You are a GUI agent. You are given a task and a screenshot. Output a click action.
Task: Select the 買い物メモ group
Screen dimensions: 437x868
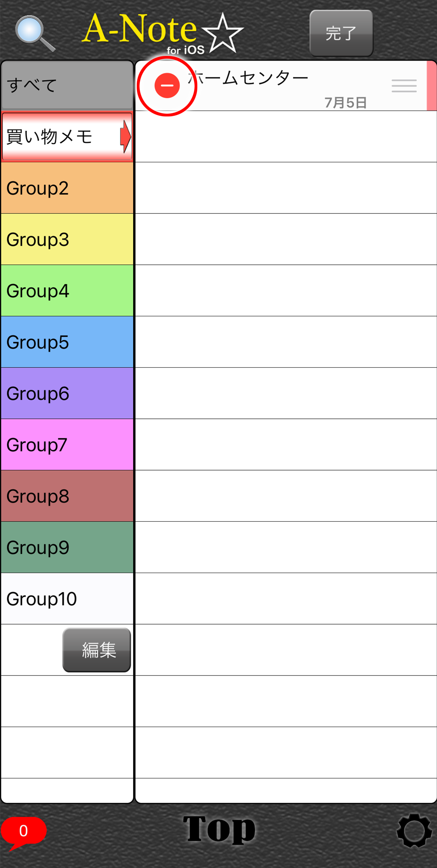[x=67, y=136]
